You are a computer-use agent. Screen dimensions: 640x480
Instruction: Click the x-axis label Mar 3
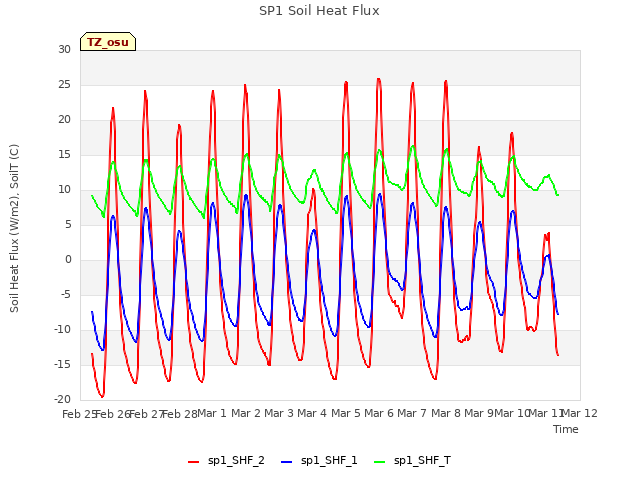point(279,413)
